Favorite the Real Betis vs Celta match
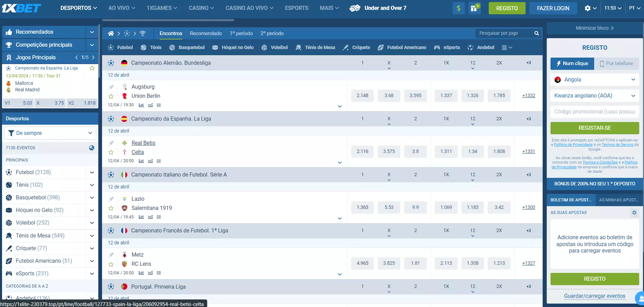 (111, 152)
